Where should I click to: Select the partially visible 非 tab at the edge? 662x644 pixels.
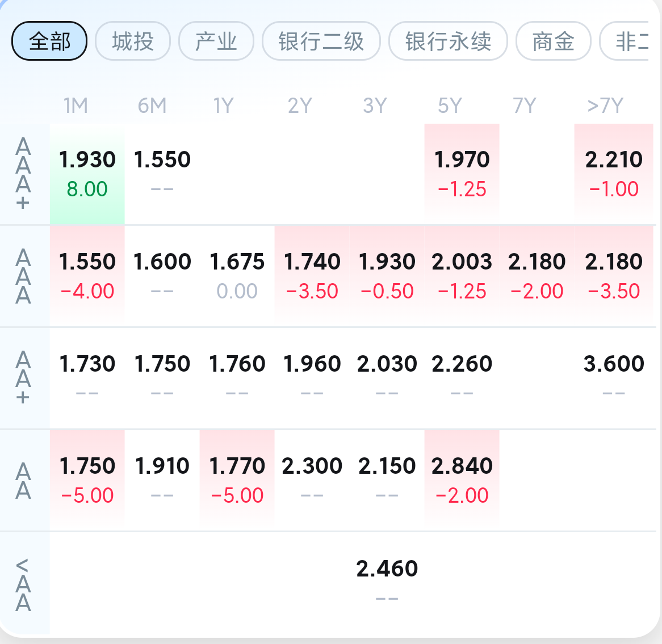coord(625,41)
